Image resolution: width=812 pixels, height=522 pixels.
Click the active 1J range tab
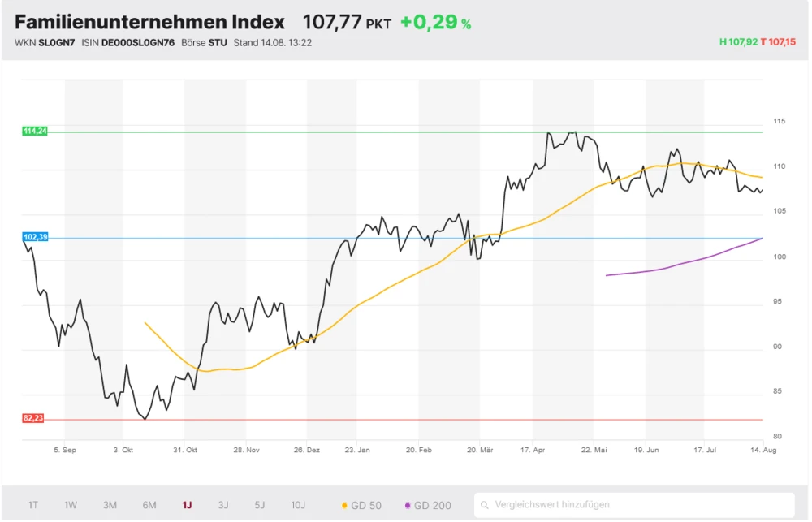tap(187, 505)
